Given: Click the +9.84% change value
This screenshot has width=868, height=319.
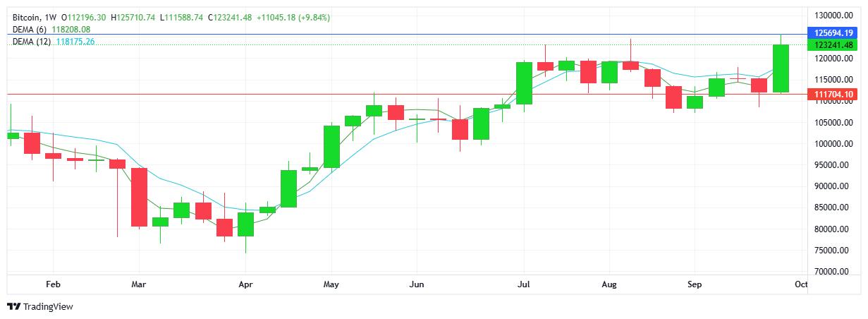Looking at the screenshot, I should 314,17.
